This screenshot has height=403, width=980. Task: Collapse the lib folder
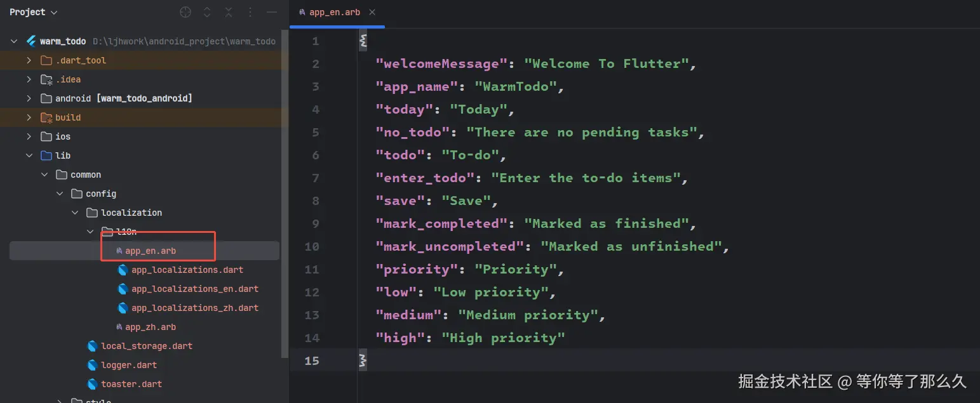pos(29,155)
